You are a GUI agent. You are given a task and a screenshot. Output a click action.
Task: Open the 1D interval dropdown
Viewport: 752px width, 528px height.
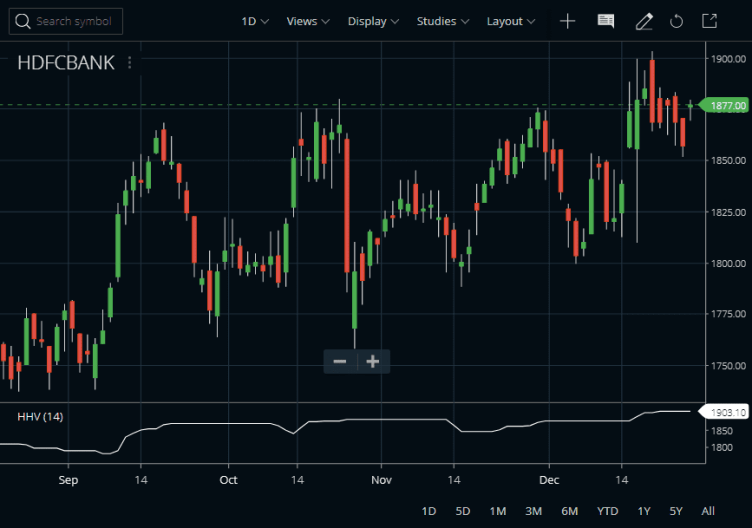(x=255, y=21)
